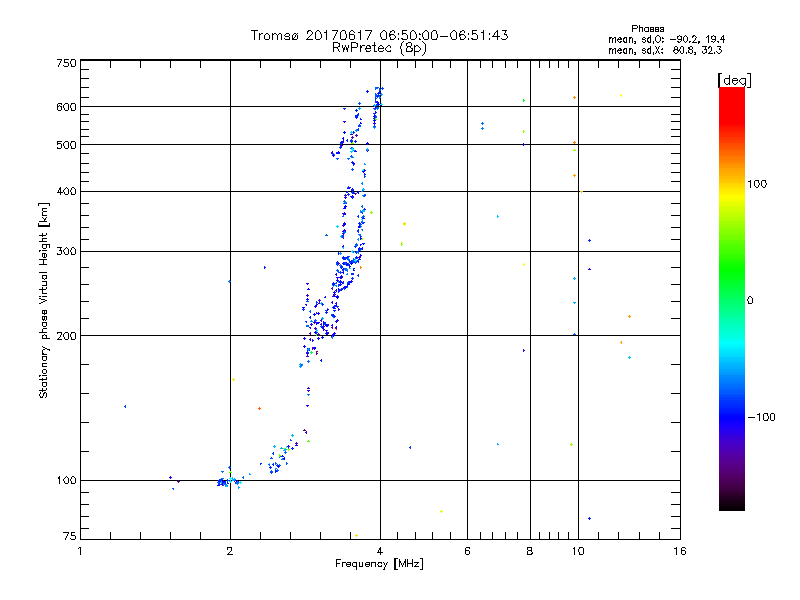Click the y-axis title "Stationary phase Virtual Height [km]"
The height and width of the screenshot is (600, 800).
tap(43, 300)
